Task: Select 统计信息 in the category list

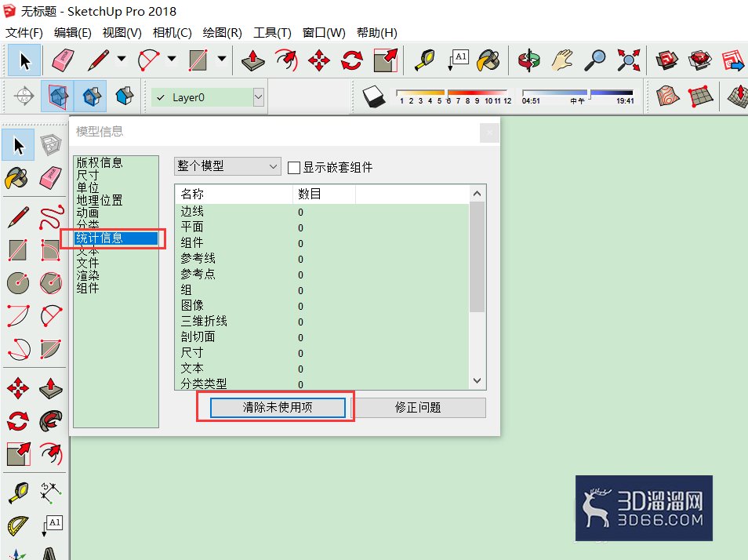Action: click(116, 238)
